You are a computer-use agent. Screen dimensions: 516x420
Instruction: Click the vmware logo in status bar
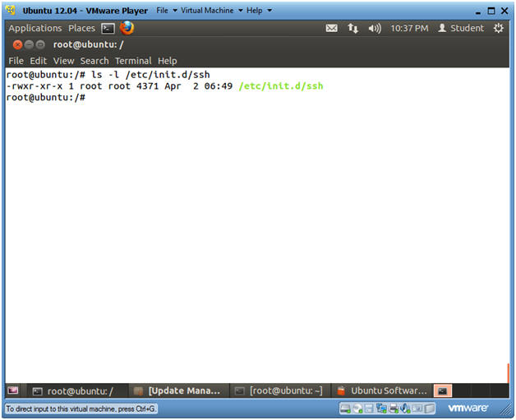tap(468, 408)
